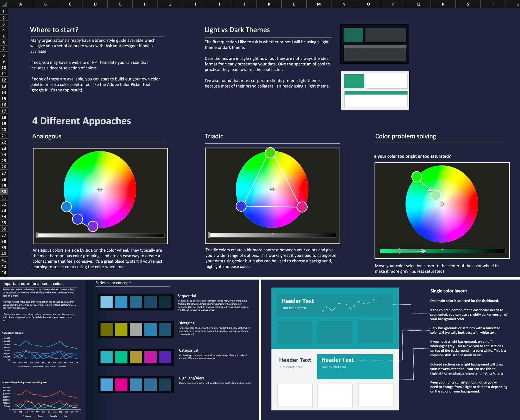Click the thumb on the green saturation gradient slider

(x=399, y=251)
